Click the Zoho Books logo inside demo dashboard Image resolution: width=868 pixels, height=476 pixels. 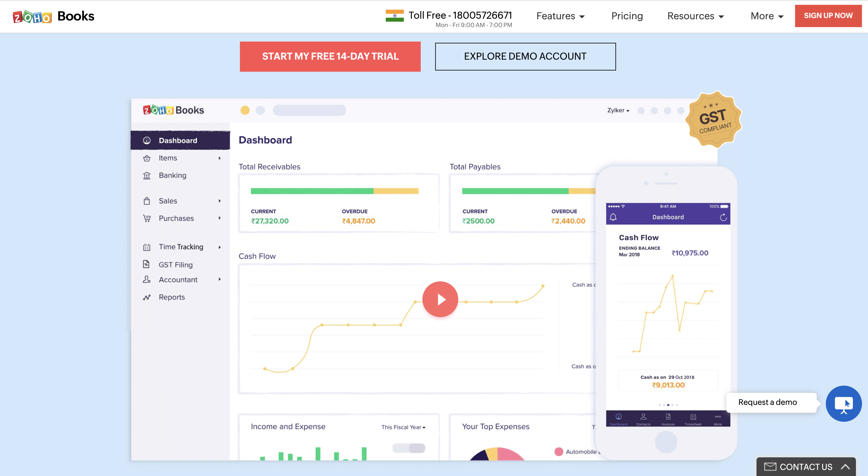[174, 110]
